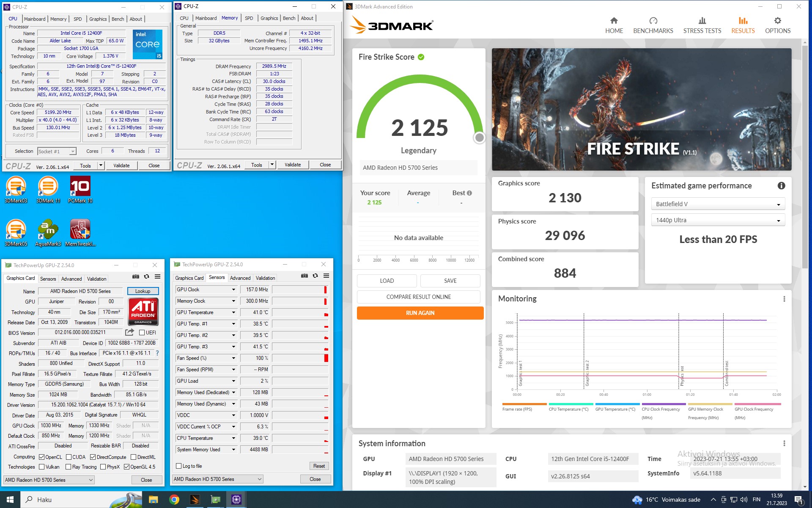The image size is (812, 508).
Task: Click the LOAD result button
Action: (387, 281)
